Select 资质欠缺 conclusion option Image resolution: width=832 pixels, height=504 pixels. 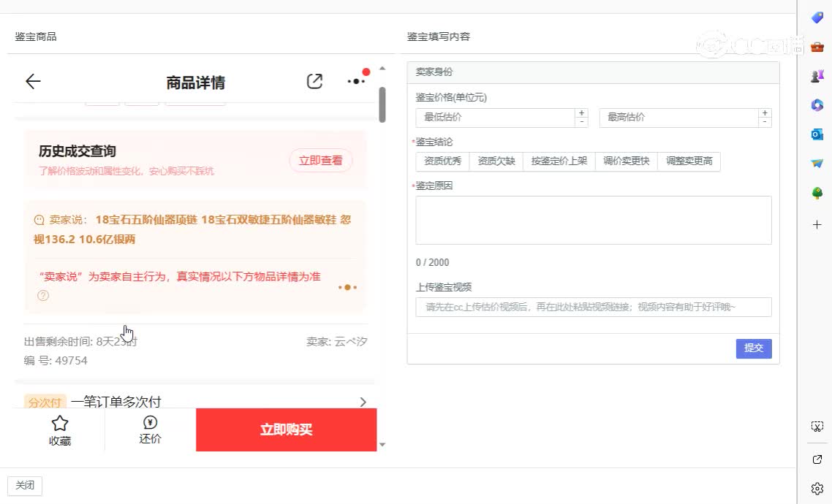tap(496, 161)
